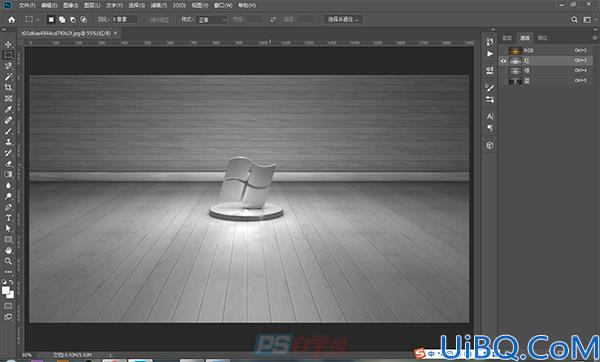The width and height of the screenshot is (600, 362).
Task: Switch to the Layers tab
Action: [507, 38]
